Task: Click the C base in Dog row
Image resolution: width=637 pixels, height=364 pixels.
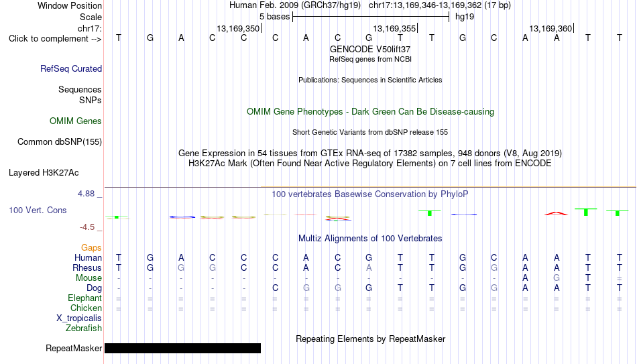Action: pos(275,288)
